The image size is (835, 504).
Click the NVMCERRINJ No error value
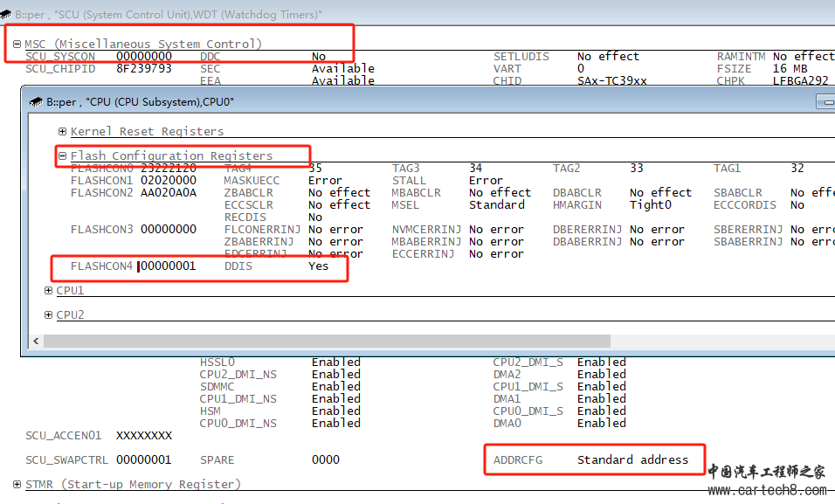[496, 229]
